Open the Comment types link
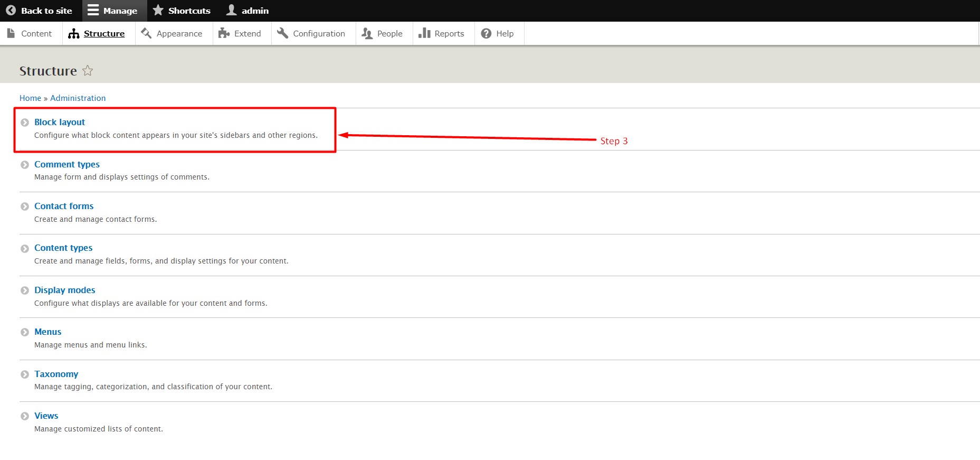 point(67,164)
